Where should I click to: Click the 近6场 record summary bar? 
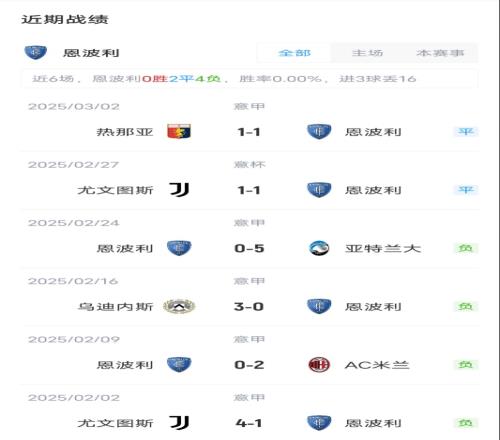tap(250, 79)
